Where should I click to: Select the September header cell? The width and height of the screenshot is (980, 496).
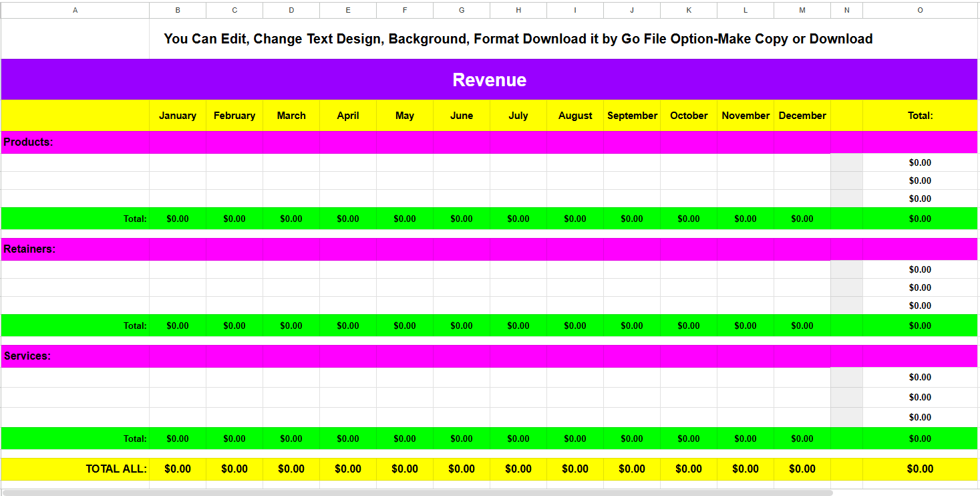coord(632,116)
